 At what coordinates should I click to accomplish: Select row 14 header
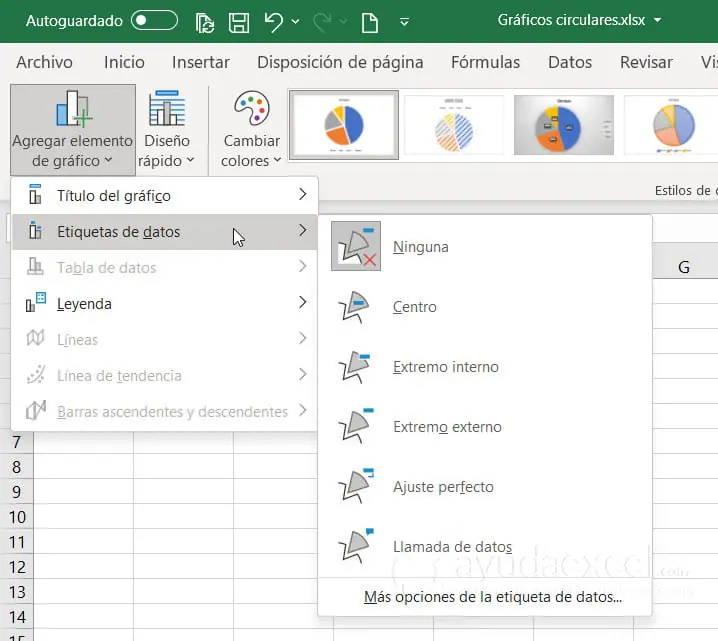point(16,617)
